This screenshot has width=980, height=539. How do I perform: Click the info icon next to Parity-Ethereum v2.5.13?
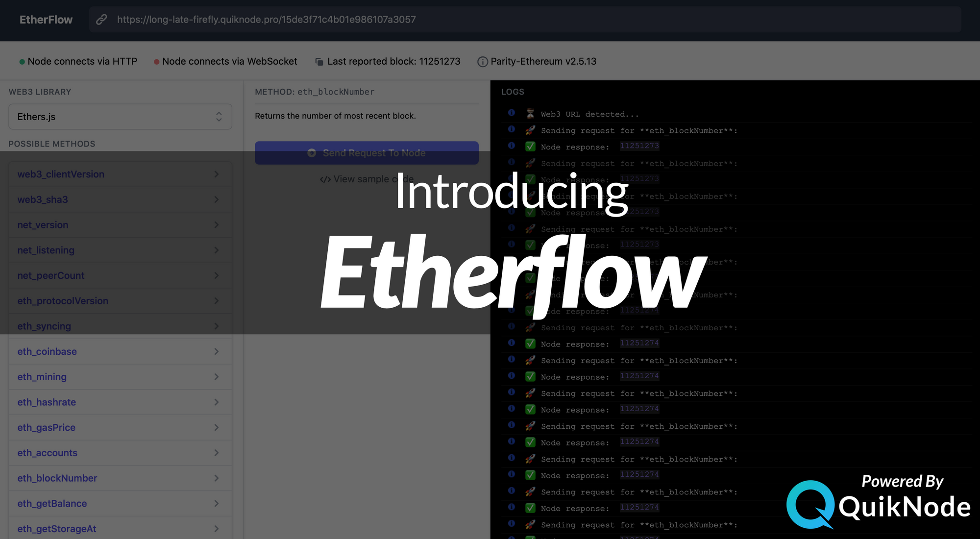tap(482, 61)
